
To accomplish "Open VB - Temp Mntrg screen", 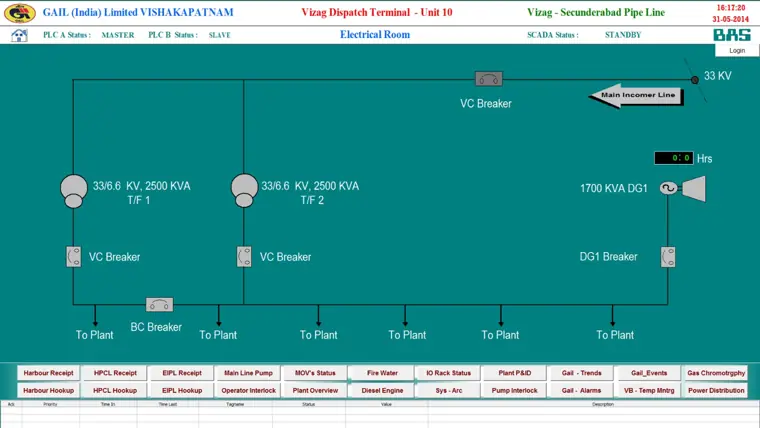I will pos(649,391).
